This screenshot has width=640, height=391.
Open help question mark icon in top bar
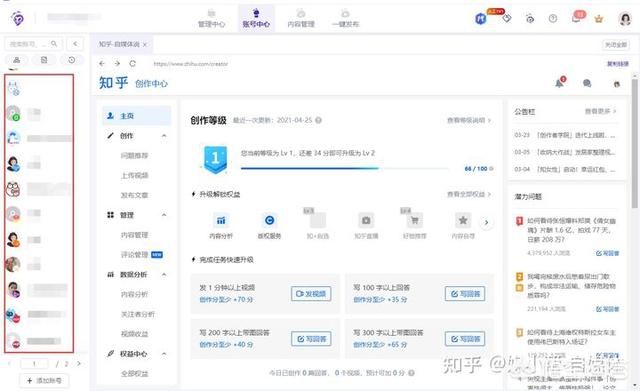tap(553, 18)
